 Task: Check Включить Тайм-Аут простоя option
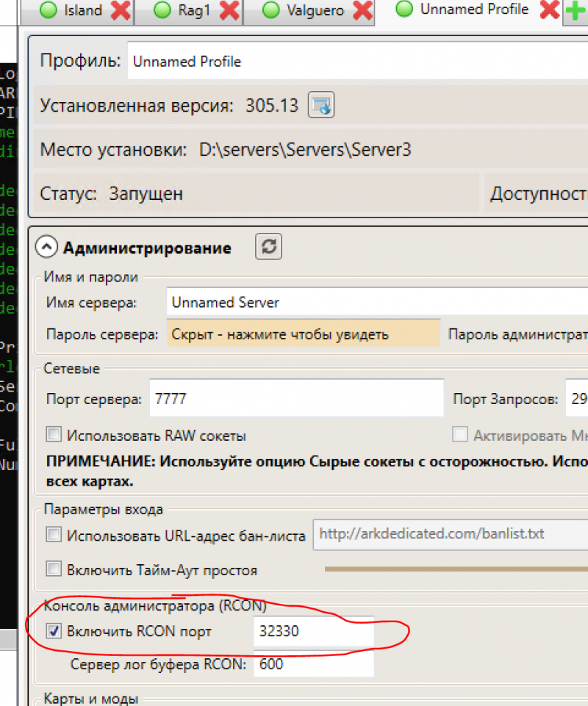(x=54, y=569)
